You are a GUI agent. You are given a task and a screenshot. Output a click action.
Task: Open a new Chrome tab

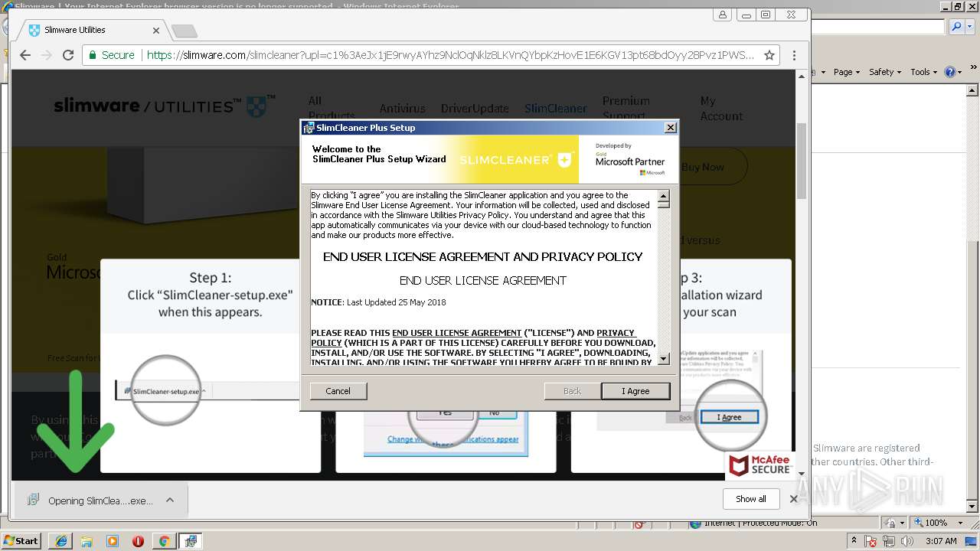coord(185,31)
